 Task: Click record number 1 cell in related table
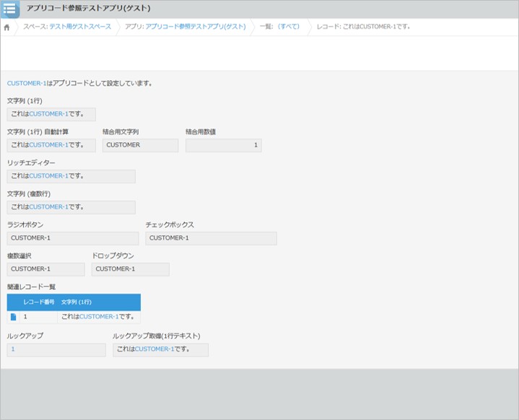pos(38,317)
